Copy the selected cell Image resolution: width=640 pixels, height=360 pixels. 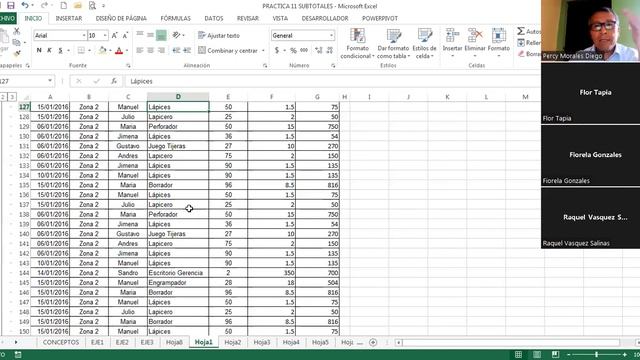(16, 42)
